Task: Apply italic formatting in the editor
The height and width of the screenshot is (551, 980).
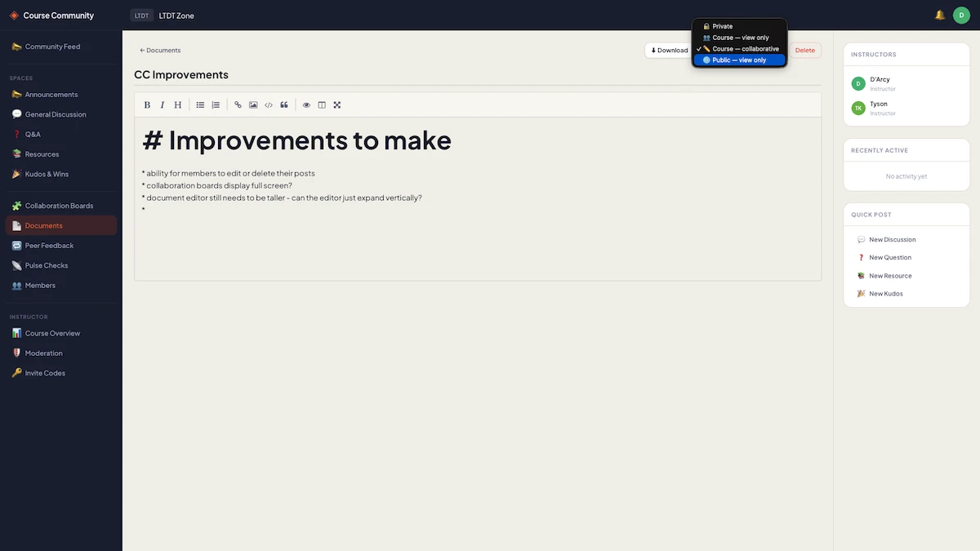Action: coord(163,105)
